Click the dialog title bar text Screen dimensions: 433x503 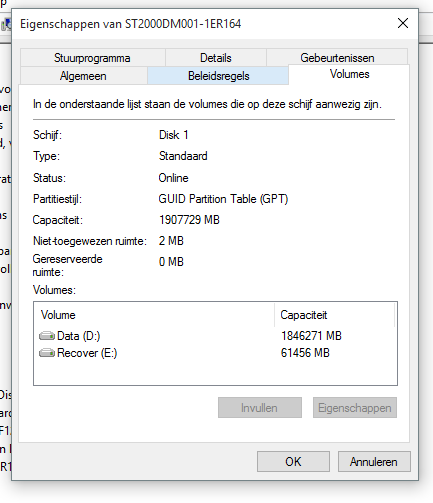[130, 24]
